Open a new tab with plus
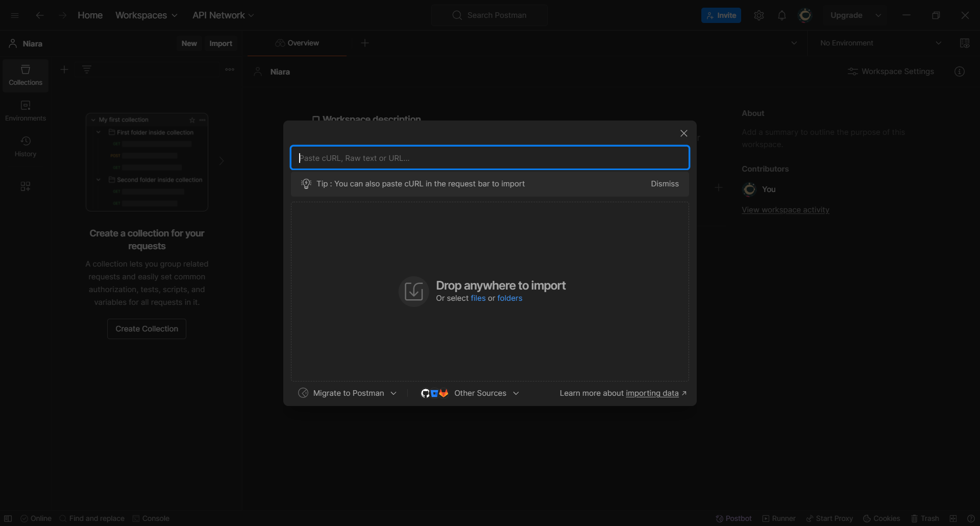This screenshot has height=526, width=980. click(x=365, y=43)
